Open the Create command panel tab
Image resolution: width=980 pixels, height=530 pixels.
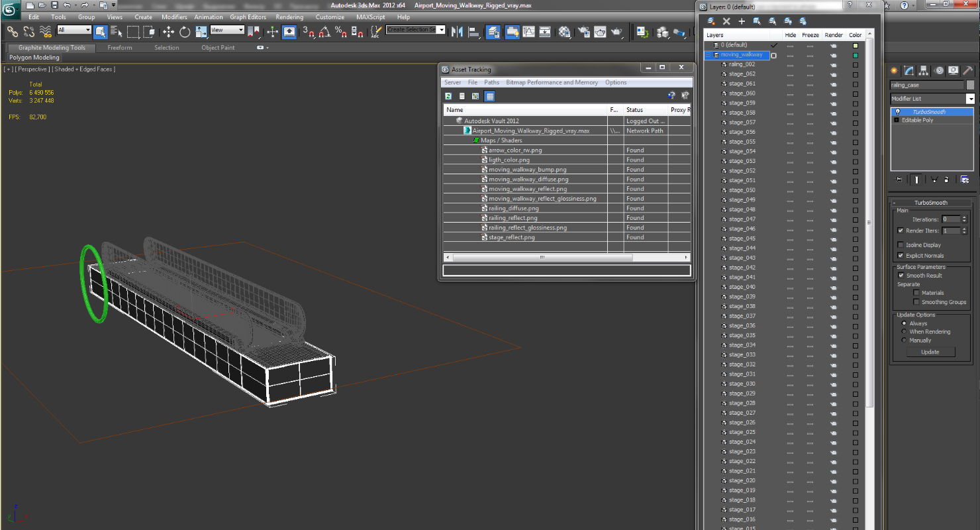(x=895, y=70)
